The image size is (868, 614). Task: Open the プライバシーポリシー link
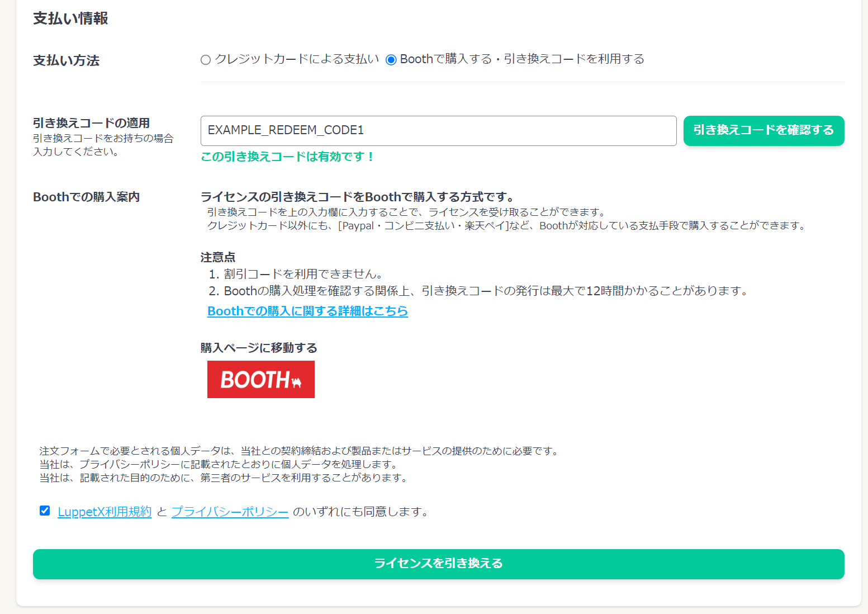230,512
